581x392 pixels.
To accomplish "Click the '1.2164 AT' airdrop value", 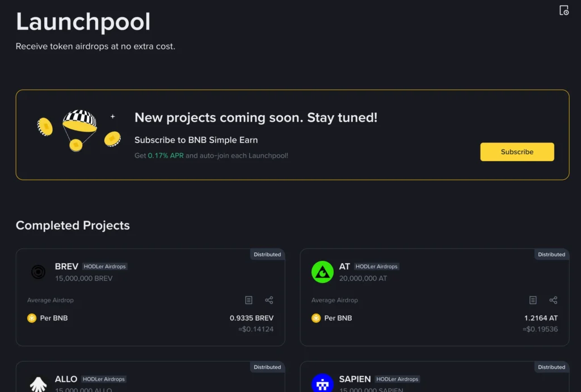I will tap(541, 318).
